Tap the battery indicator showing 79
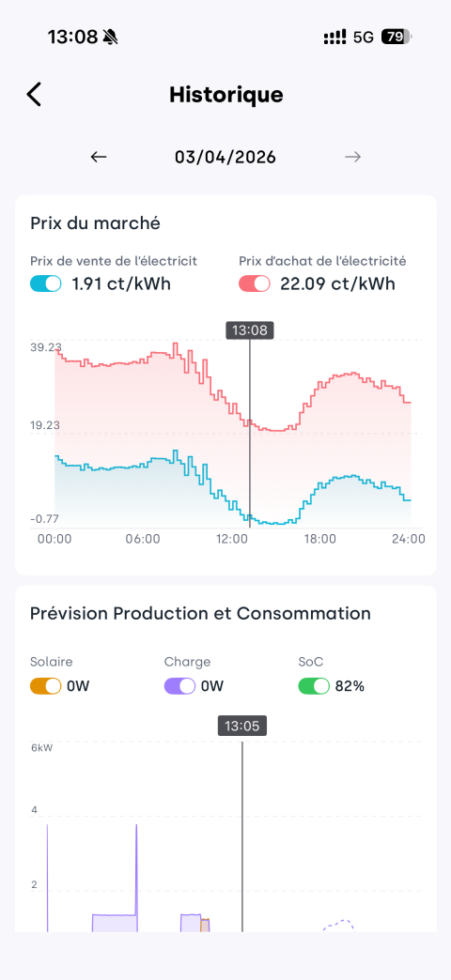This screenshot has width=451, height=980. 397,37
